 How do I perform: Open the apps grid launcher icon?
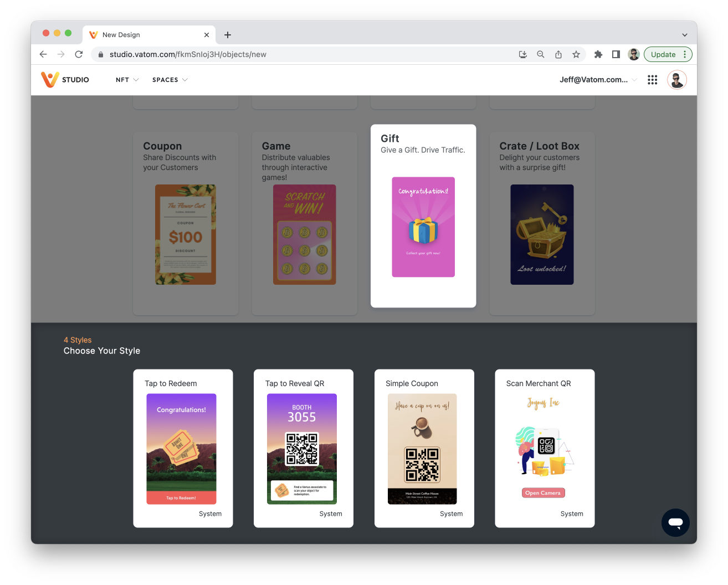tap(653, 80)
